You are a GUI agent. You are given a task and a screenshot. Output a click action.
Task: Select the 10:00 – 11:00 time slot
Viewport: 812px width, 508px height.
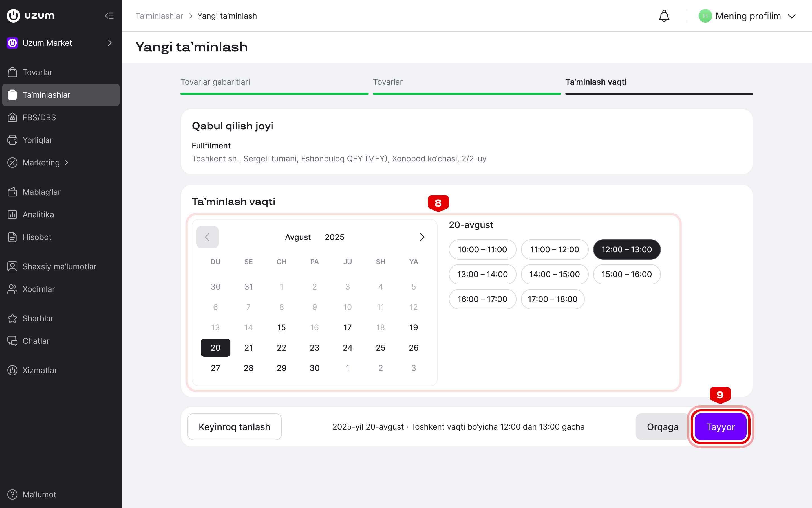[x=482, y=249]
